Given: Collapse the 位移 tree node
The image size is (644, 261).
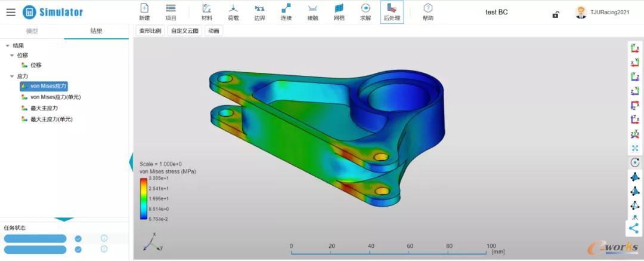Looking at the screenshot, I should (12, 55).
